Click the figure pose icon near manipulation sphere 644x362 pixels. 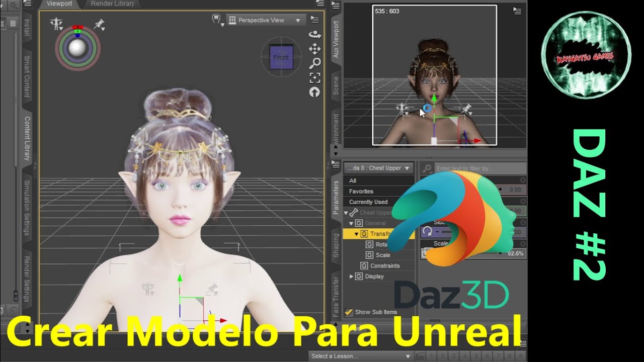pyautogui.click(x=56, y=24)
